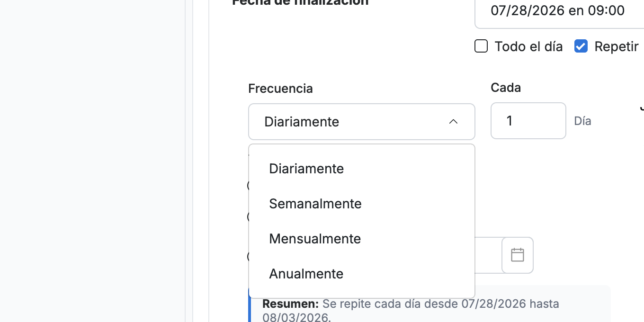This screenshot has height=322, width=644.
Task: Click the Resumen summary text
Action: (x=411, y=310)
